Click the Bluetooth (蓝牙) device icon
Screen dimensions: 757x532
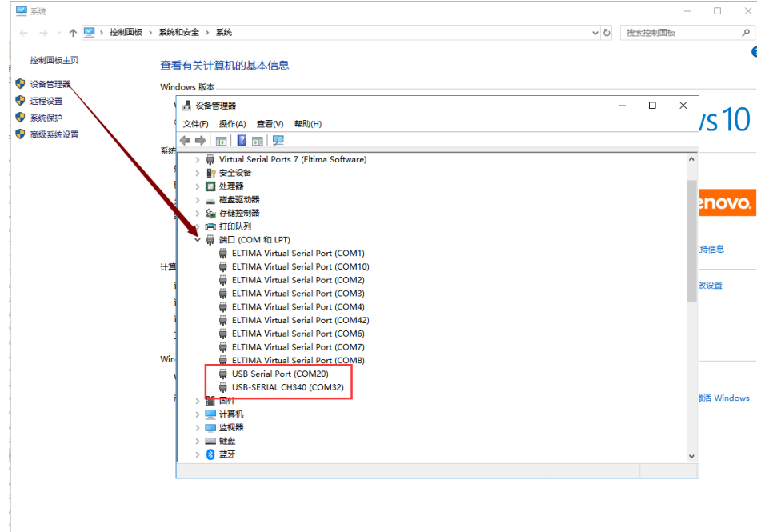click(x=211, y=454)
